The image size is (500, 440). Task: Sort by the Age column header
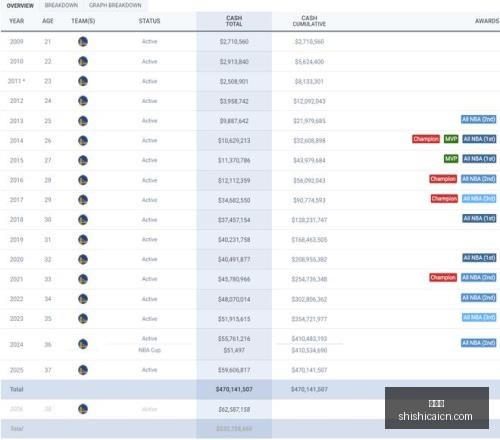click(48, 21)
